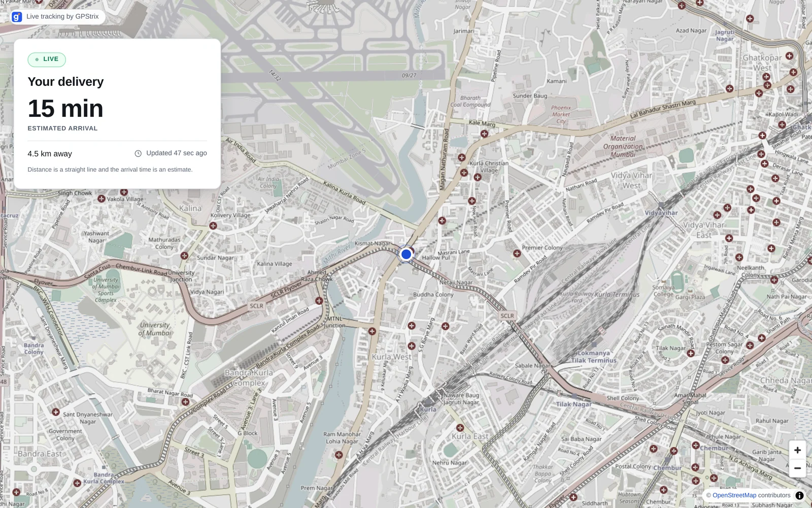Click the Your delivery heading
The image size is (812, 508).
coord(65,82)
